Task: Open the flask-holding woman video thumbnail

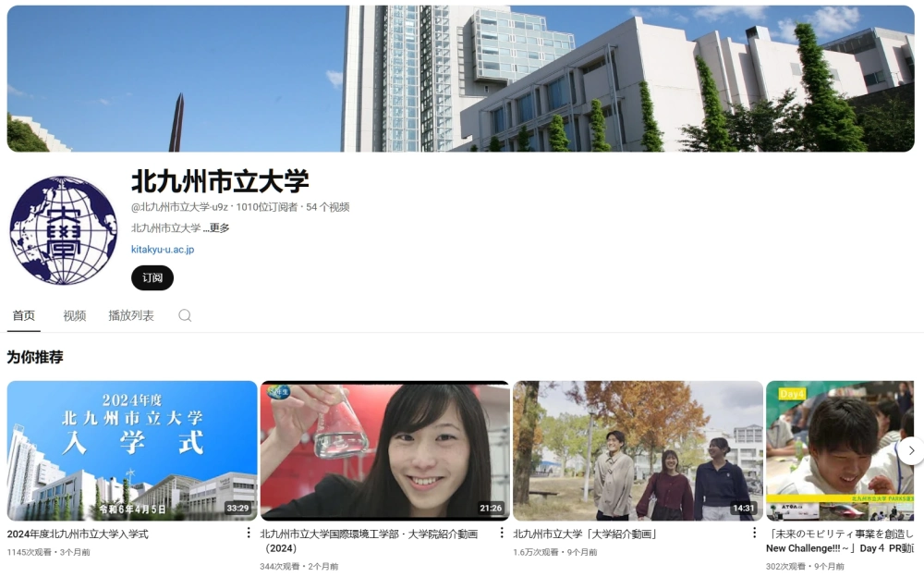Action: pyautogui.click(x=384, y=450)
